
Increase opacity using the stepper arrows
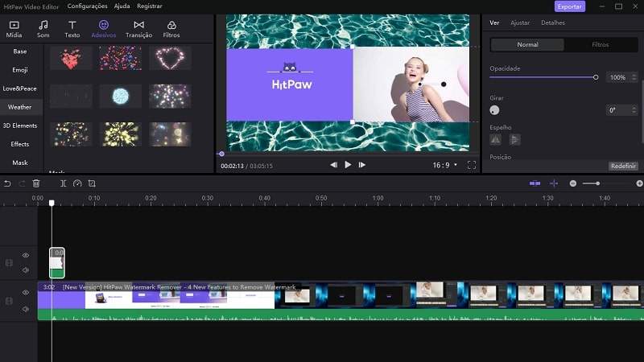click(634, 75)
